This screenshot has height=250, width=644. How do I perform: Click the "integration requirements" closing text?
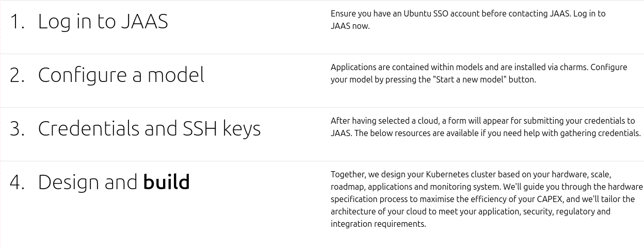[378, 224]
